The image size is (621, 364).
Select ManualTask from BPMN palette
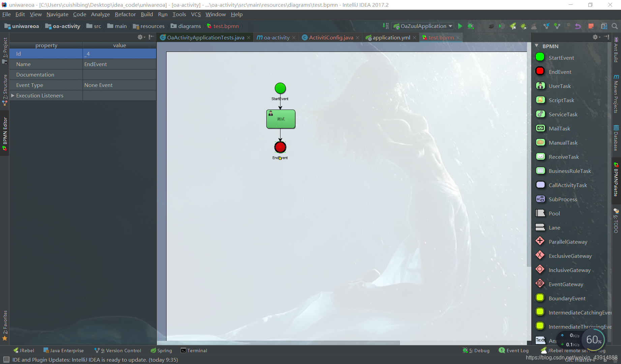tap(556, 143)
